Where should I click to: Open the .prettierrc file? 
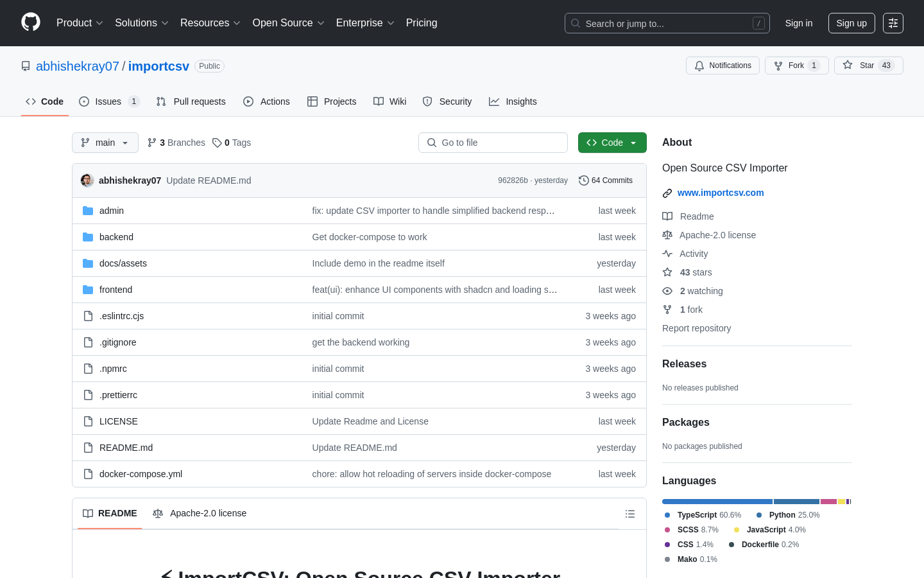point(118,395)
